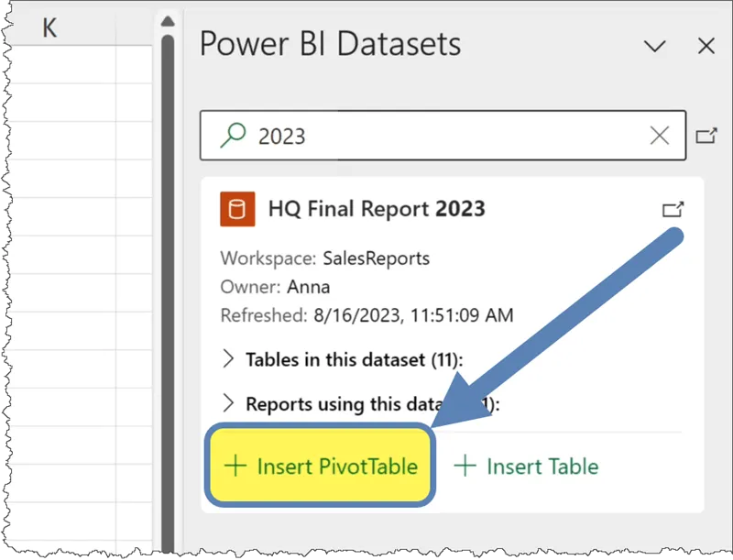The image size is (733, 560).
Task: Open HQ Final Report in Power BI
Action: point(673,210)
